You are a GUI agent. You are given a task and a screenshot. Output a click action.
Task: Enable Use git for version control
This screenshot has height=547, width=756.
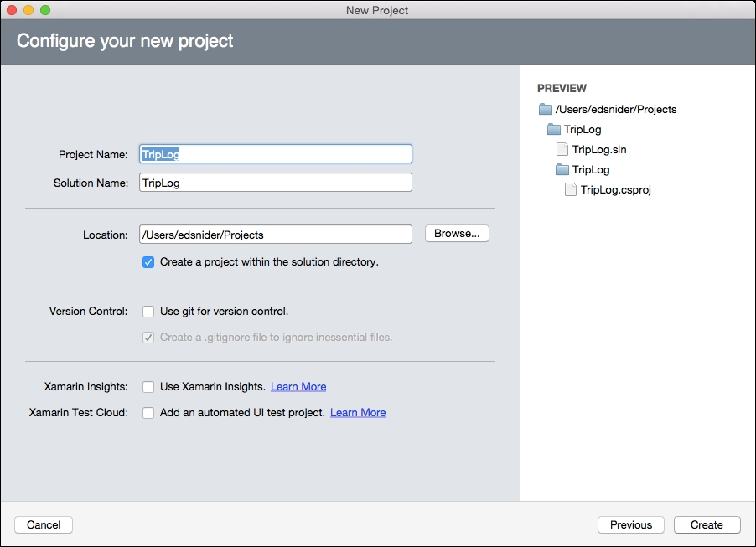click(148, 312)
